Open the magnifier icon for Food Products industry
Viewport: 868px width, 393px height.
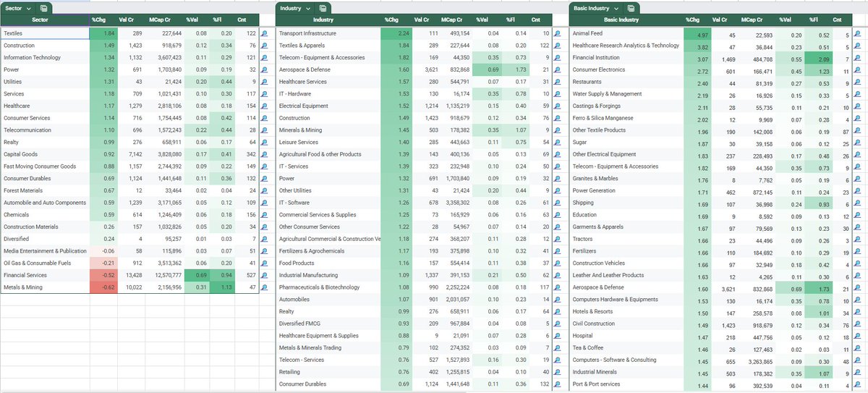[557, 263]
